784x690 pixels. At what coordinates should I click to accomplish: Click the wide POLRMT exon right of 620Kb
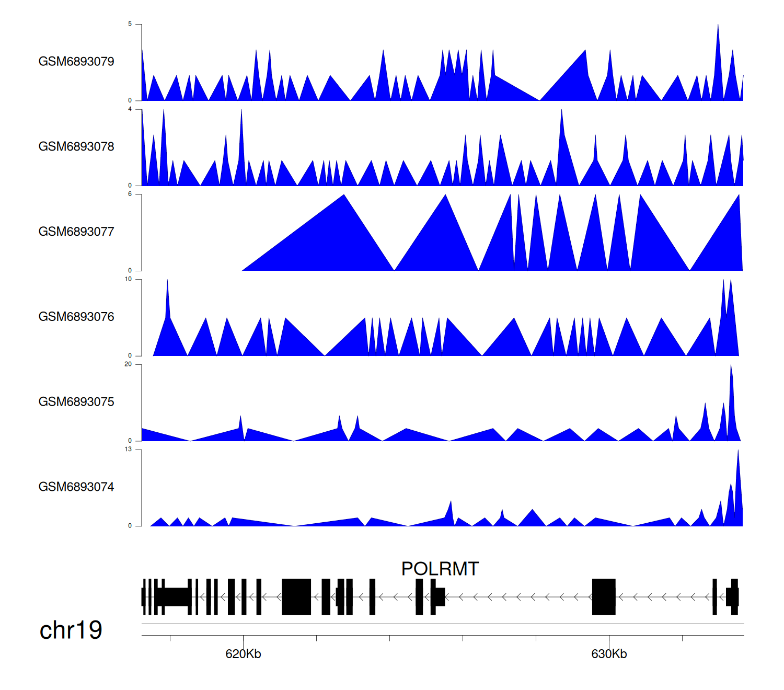(x=296, y=596)
